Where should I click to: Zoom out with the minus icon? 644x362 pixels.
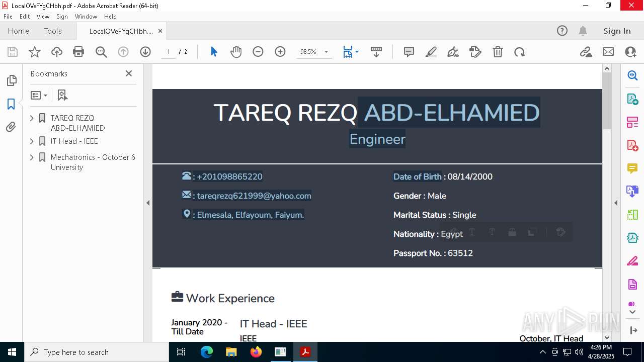coord(258,52)
